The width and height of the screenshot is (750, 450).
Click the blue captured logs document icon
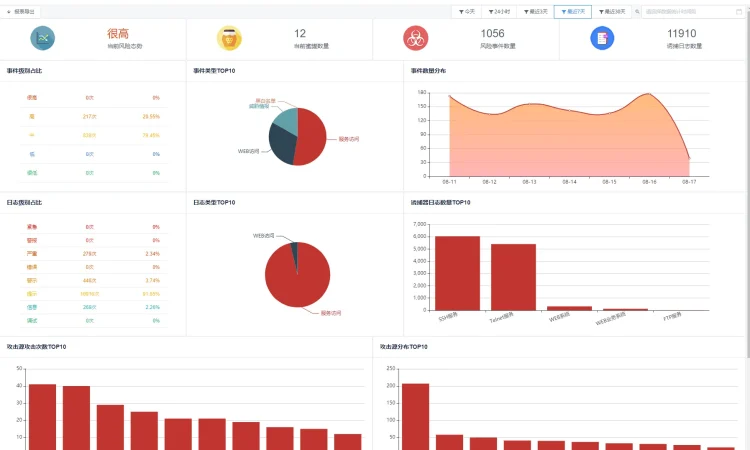click(x=602, y=38)
